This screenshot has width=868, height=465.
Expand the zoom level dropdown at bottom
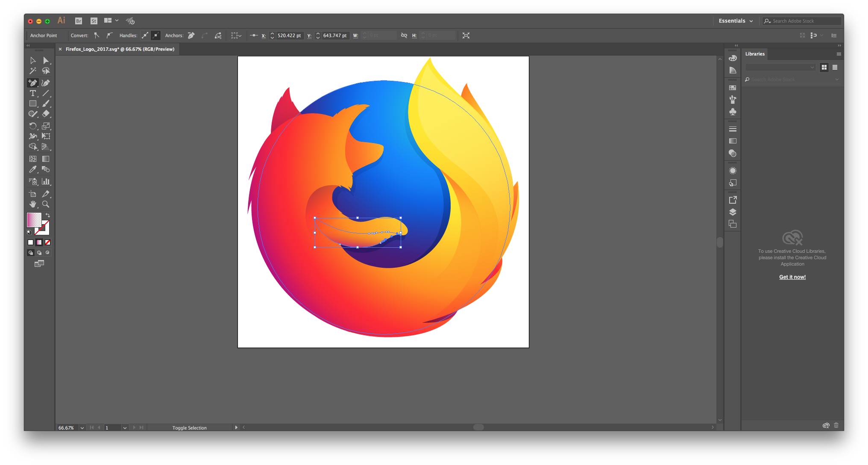pyautogui.click(x=82, y=428)
